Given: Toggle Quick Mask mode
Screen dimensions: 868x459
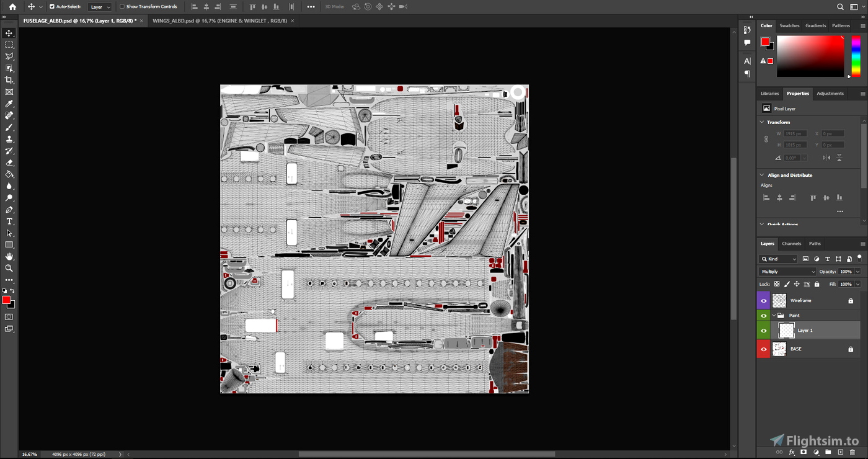Looking at the screenshot, I should click(9, 317).
